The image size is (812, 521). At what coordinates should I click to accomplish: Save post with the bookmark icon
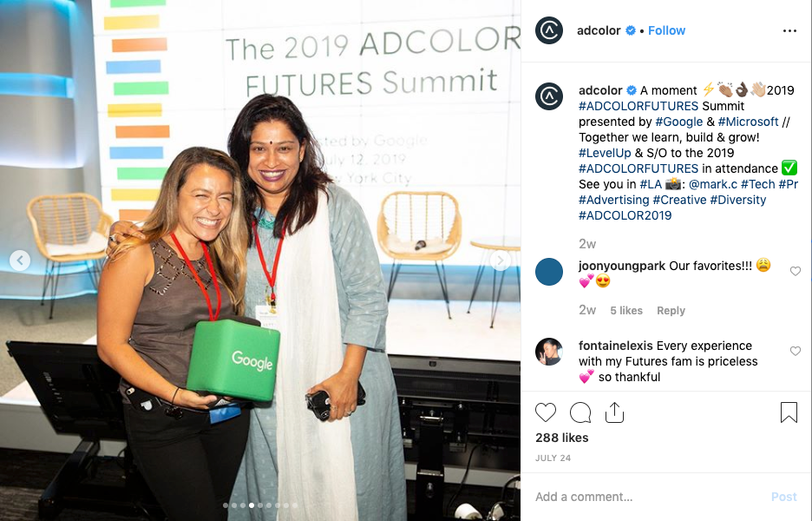[x=789, y=412]
